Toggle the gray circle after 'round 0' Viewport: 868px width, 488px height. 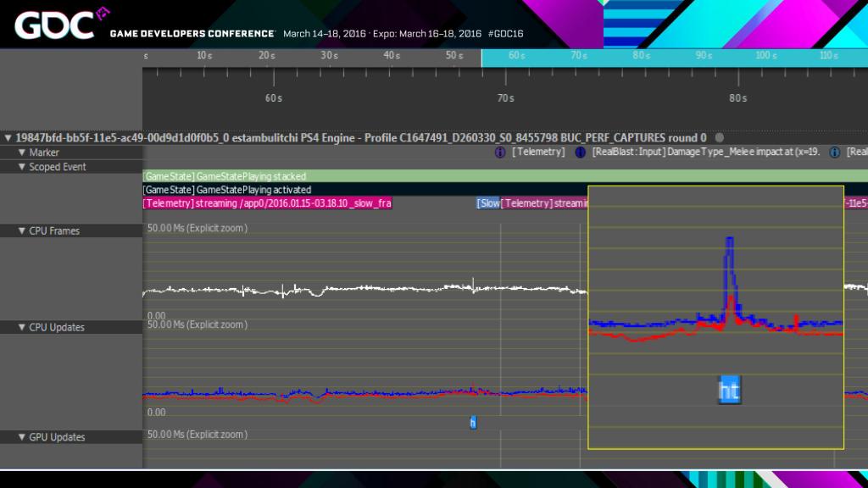point(720,138)
